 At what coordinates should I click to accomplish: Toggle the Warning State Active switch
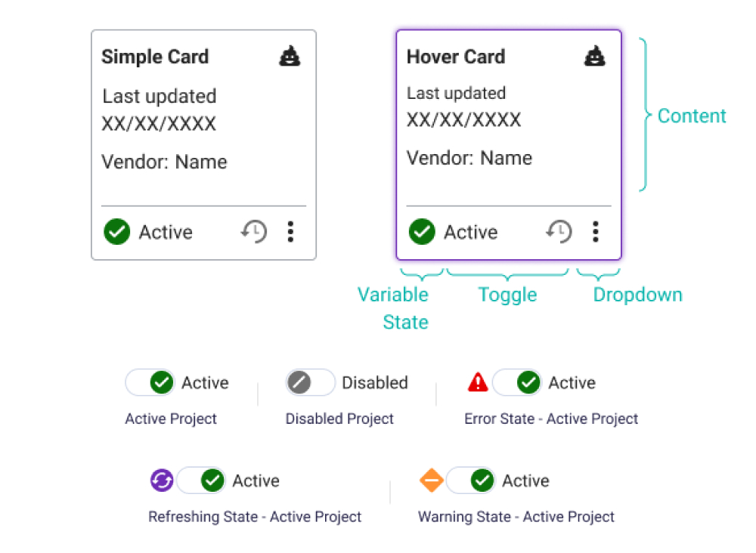coord(470,480)
